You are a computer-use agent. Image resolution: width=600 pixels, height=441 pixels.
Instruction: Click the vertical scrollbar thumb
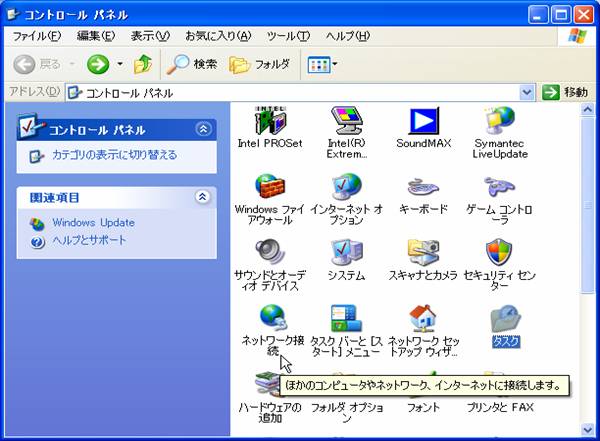point(587,206)
